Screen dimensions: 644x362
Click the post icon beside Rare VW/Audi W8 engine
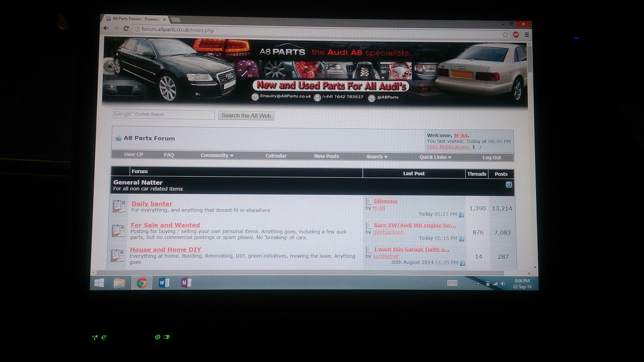point(368,226)
